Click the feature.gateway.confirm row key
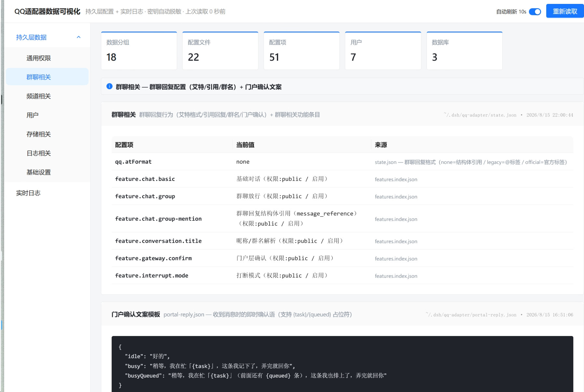This screenshot has height=392, width=584. tap(153, 258)
